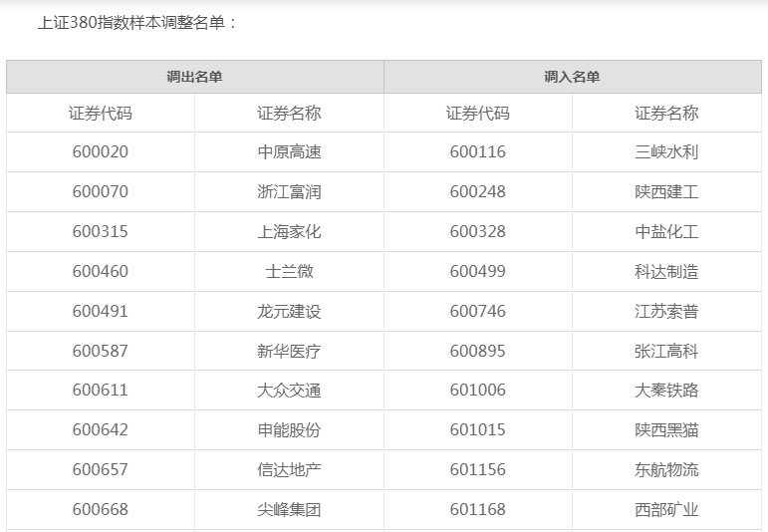
Task: Select the 陕西建工 cell
Action: pos(666,192)
